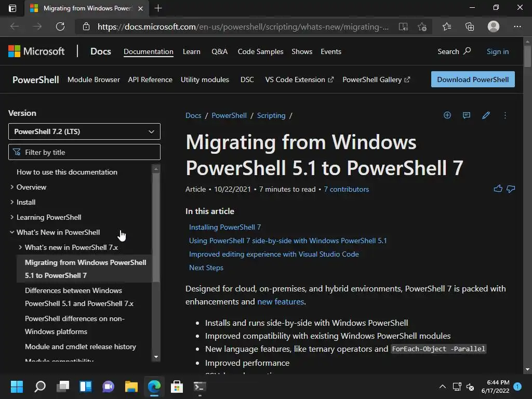
Task: Expand the Learning PowerShell node
Action: pos(12,217)
